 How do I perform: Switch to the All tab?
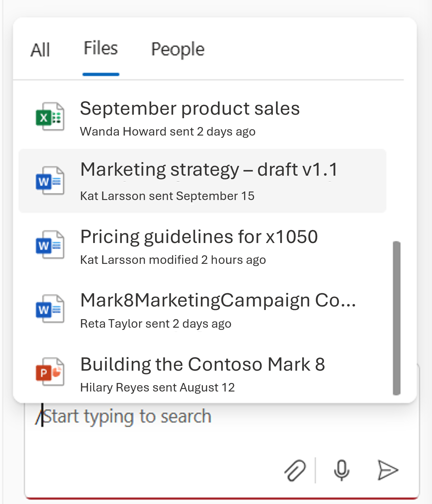[40, 50]
